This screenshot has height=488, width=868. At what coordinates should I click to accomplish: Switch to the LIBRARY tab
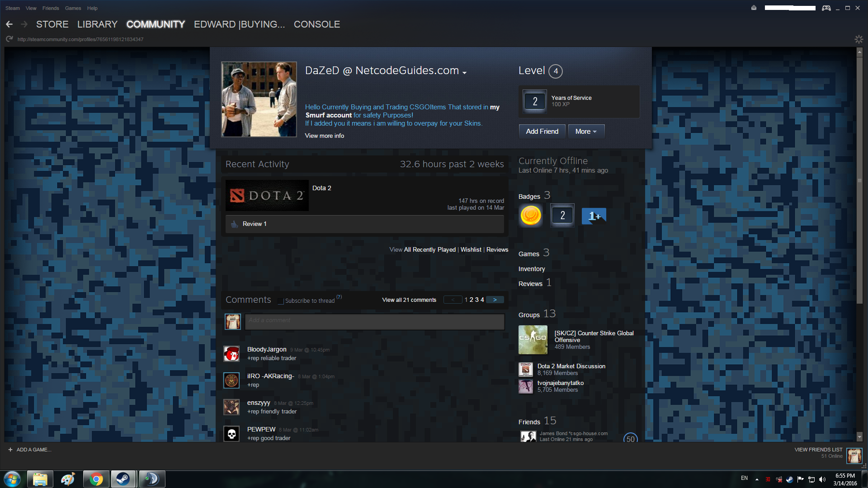pyautogui.click(x=97, y=24)
